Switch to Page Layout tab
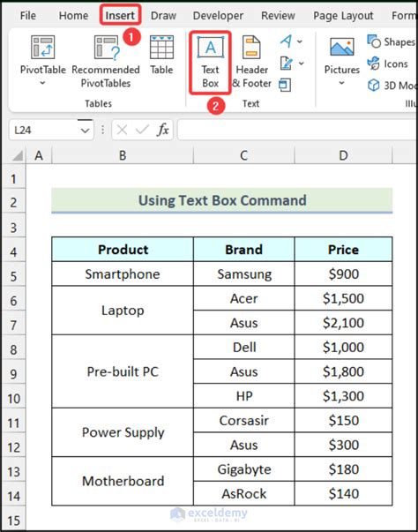 (343, 16)
